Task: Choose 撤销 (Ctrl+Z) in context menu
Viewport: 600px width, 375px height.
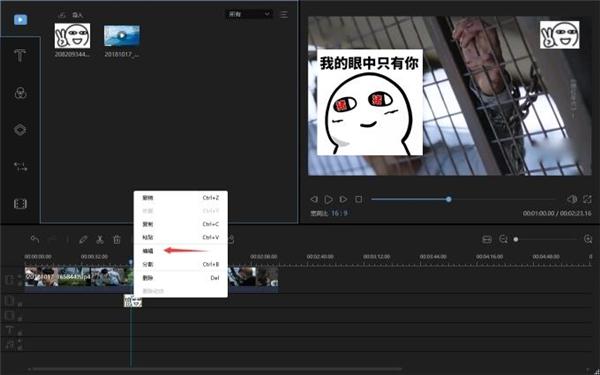Action: click(181, 198)
